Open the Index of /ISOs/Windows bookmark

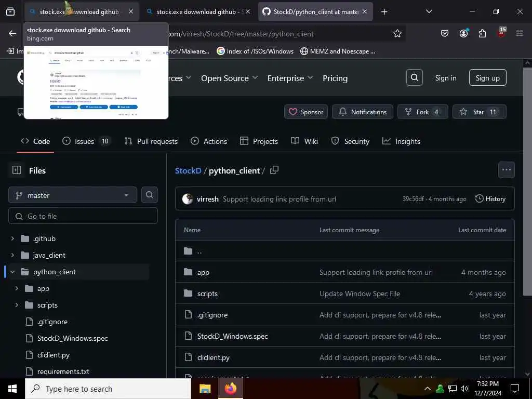click(x=255, y=51)
